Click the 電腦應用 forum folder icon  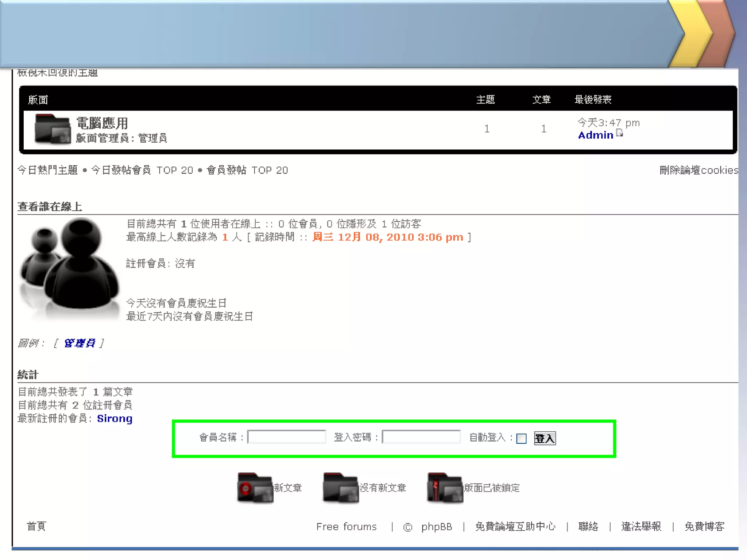click(x=53, y=129)
